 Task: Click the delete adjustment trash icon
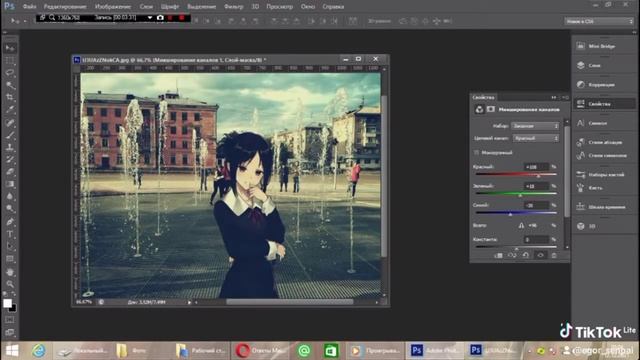[x=554, y=256]
